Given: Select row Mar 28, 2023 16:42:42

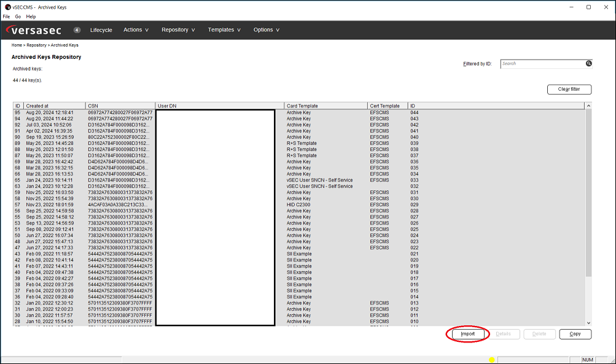Looking at the screenshot, I should pos(299,162).
